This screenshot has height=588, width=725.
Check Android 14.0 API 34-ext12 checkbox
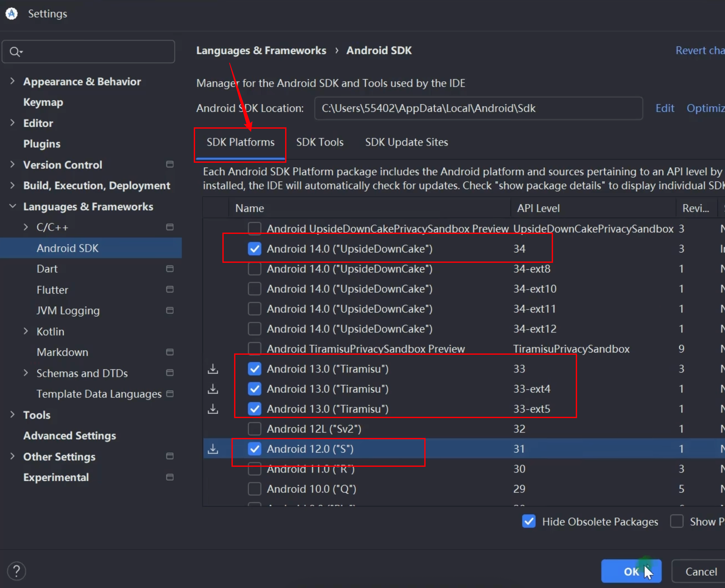pyautogui.click(x=255, y=329)
